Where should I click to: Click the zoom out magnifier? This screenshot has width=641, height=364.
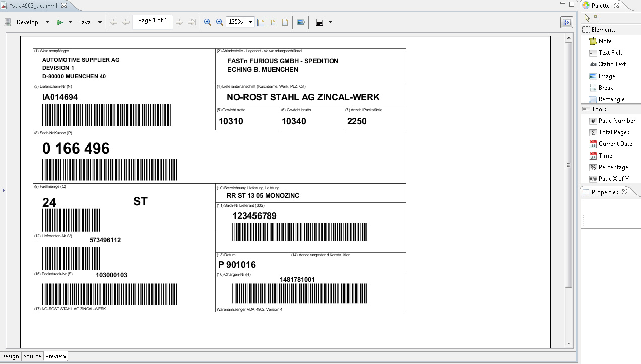pyautogui.click(x=219, y=22)
